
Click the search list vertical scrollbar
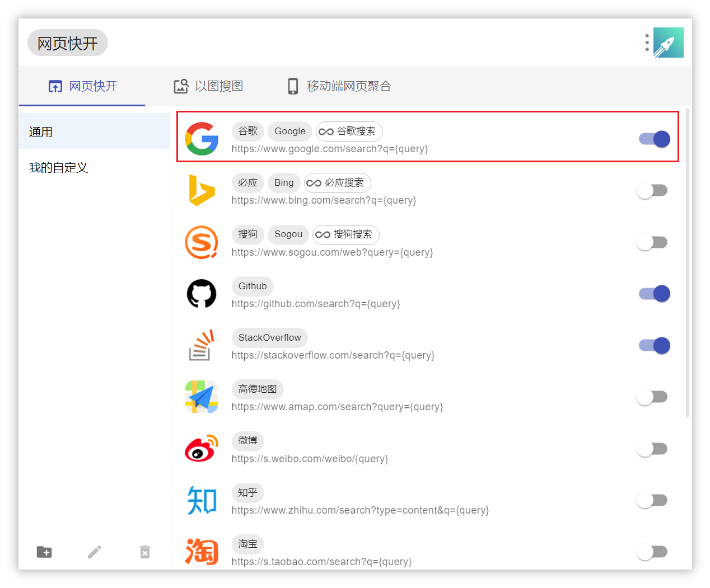[x=688, y=263]
